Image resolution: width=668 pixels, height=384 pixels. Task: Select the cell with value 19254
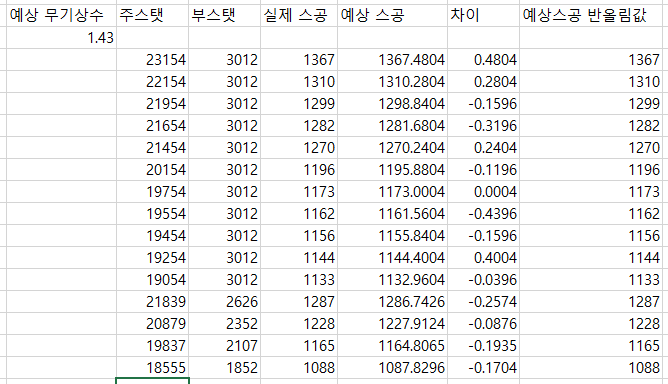click(153, 258)
